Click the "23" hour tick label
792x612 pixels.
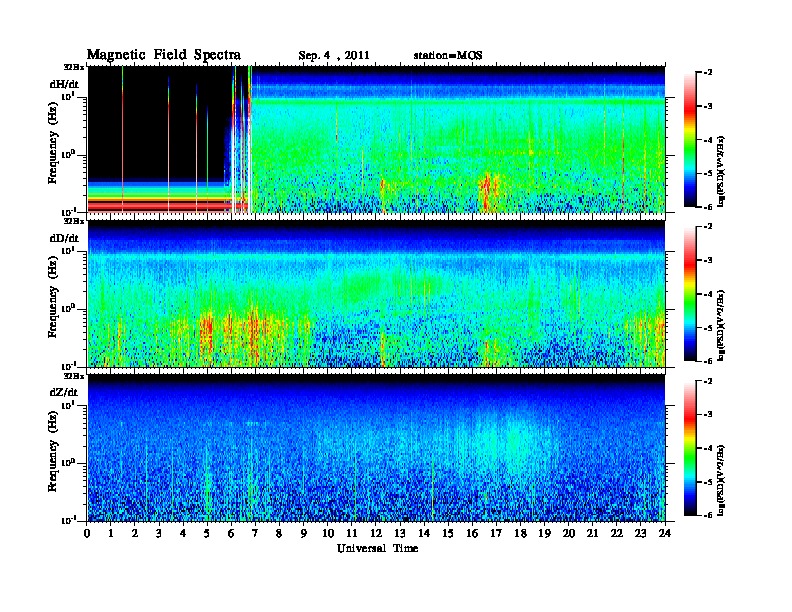coord(641,533)
